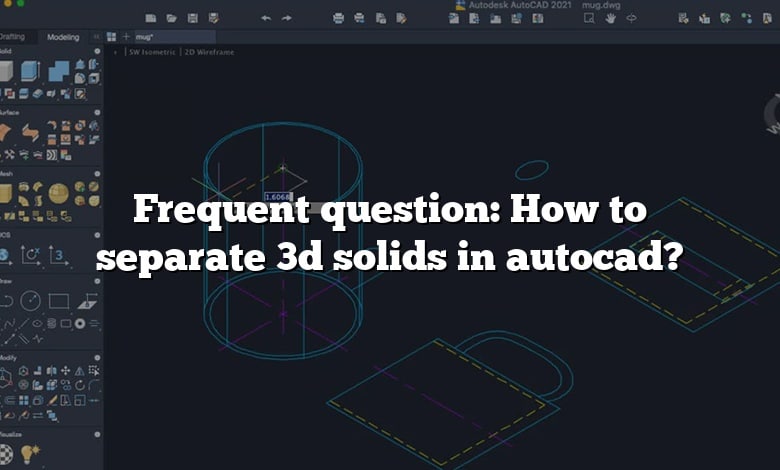Select the Ellipse draw tool
The height and width of the screenshot is (470, 780).
pyautogui.click(x=37, y=323)
